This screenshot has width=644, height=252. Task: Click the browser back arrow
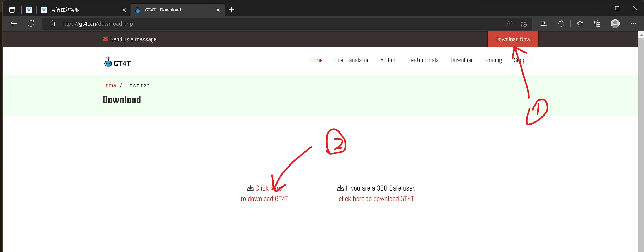click(x=14, y=24)
